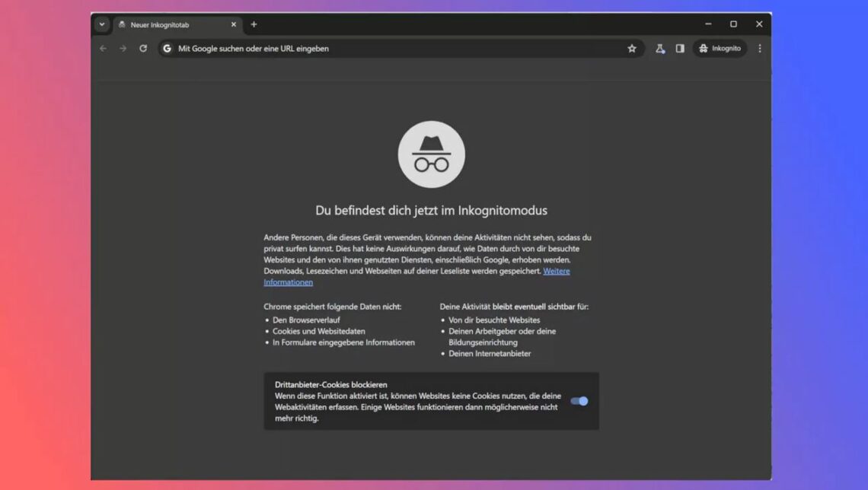
Task: Follow the "Weitere Informationen" link
Action: pyautogui.click(x=556, y=271)
